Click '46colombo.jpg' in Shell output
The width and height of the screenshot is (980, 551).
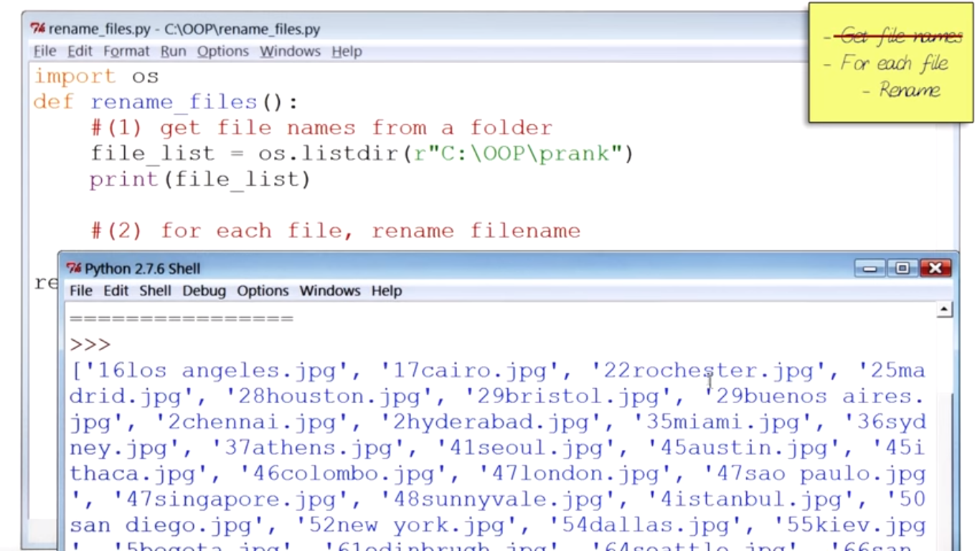tap(344, 474)
